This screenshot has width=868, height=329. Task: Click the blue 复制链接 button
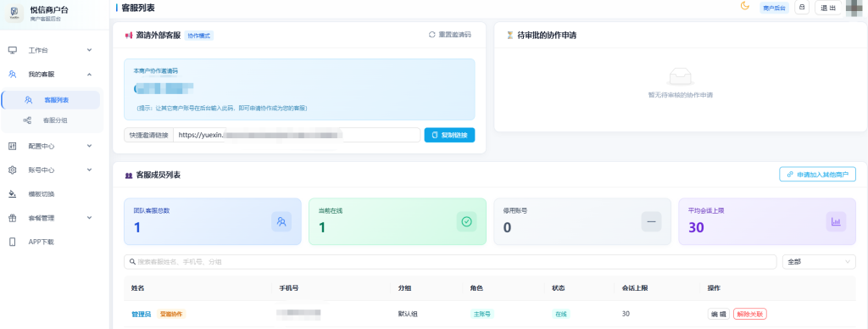pyautogui.click(x=449, y=135)
